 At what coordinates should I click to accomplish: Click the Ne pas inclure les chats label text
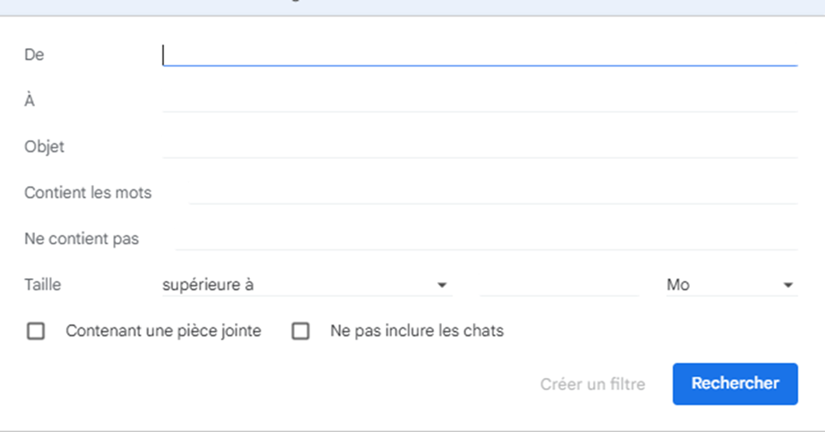click(416, 331)
